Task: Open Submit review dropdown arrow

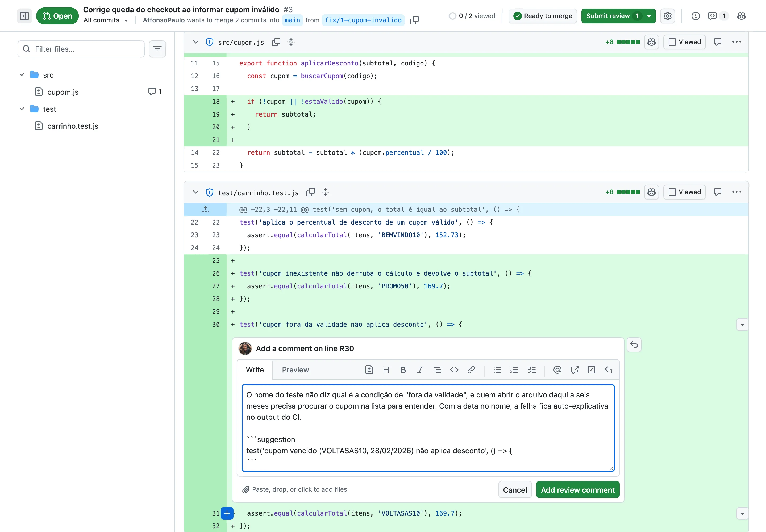Action: (x=649, y=16)
